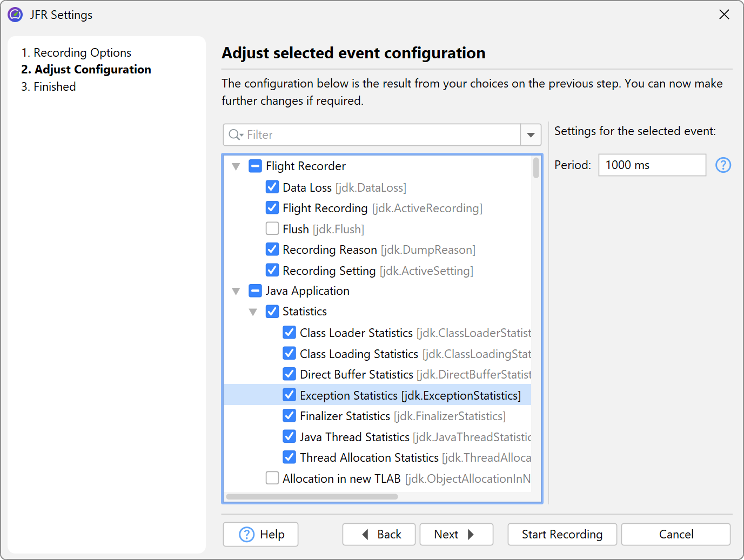
Task: Disable Exception Statistics checkbox
Action: coord(290,395)
